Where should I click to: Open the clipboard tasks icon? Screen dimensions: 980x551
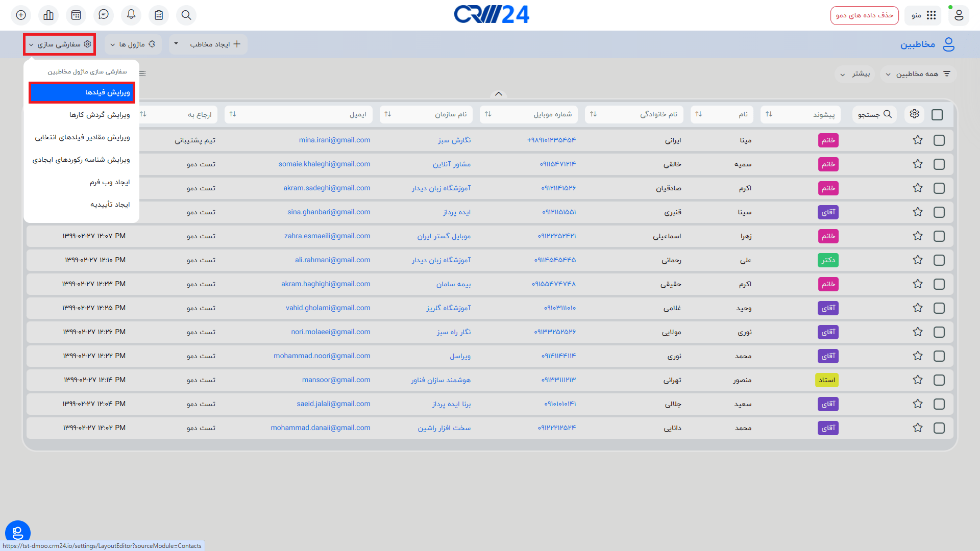click(159, 15)
